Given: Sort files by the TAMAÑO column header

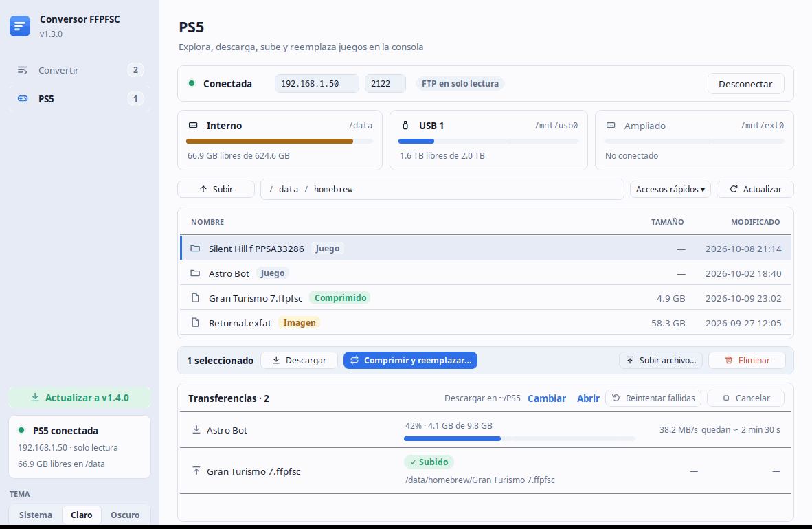Looking at the screenshot, I should (667, 222).
